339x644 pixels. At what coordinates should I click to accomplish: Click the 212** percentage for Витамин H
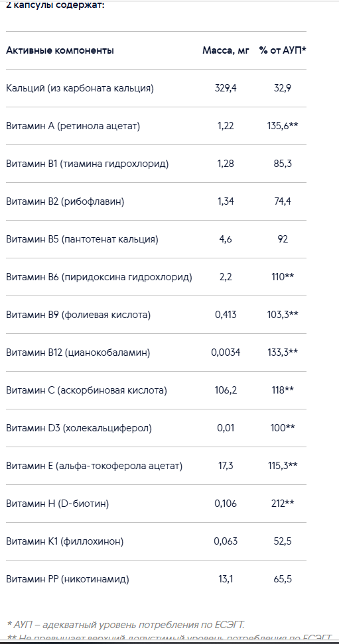pos(283,504)
